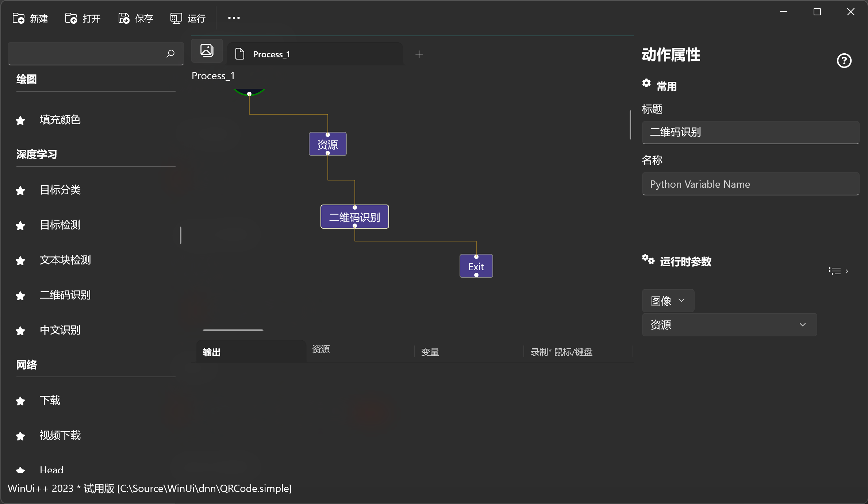
Task: Open the 图像 type dropdown
Action: click(x=668, y=301)
